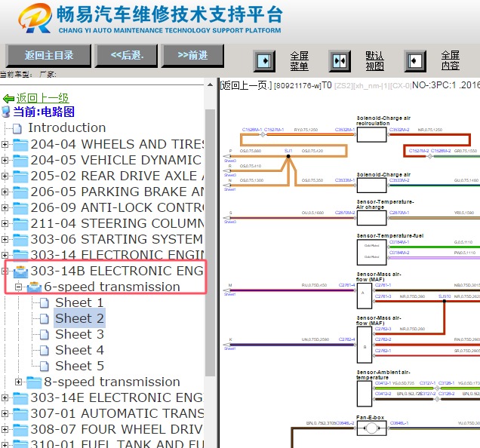
Task: Click the 308-07 FOUR WHEEL DRIVE folder icon
Action: click(x=20, y=430)
